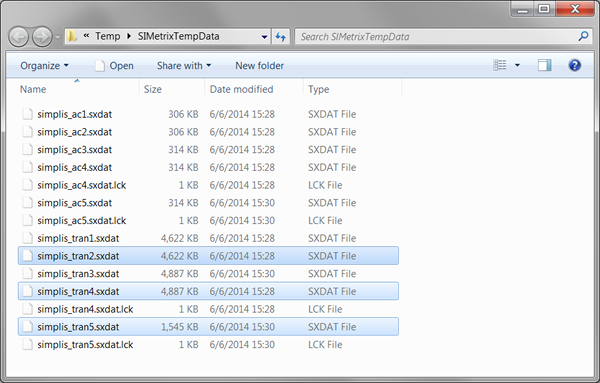Click the file icon of simplis_tran5.sxdat.lck
Screen dimensions: 600x383
coord(28,344)
